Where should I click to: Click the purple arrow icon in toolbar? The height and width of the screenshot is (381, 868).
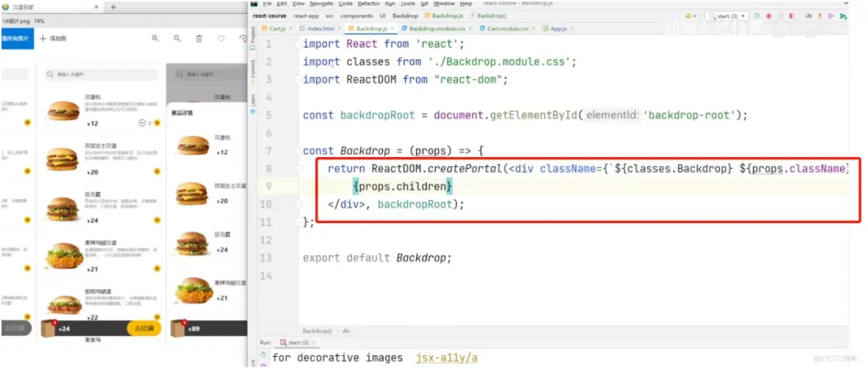[831, 16]
